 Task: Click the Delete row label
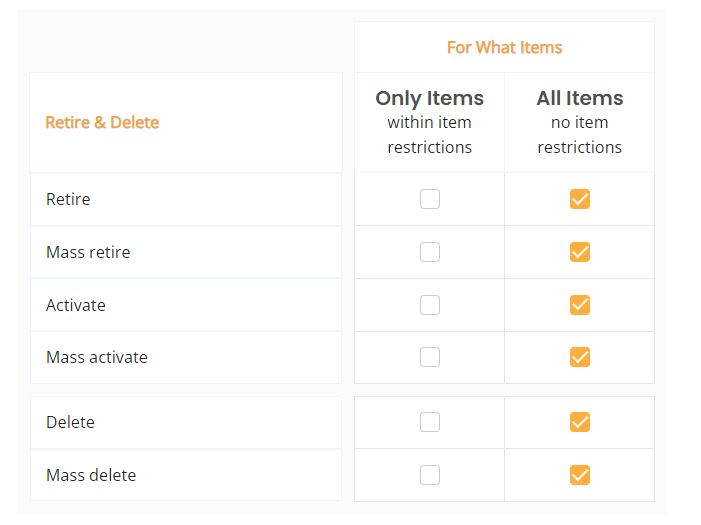70,422
